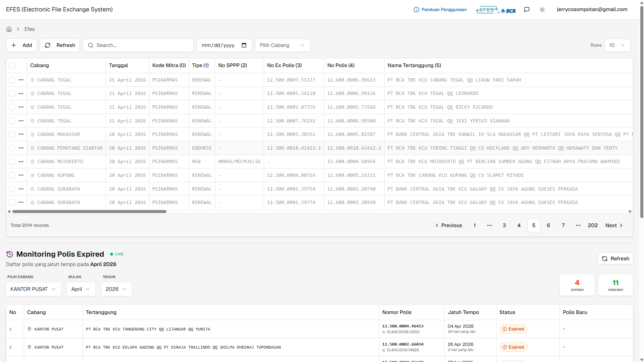
Task: Click the mm/dd/yyyy date field
Action: pos(224,45)
